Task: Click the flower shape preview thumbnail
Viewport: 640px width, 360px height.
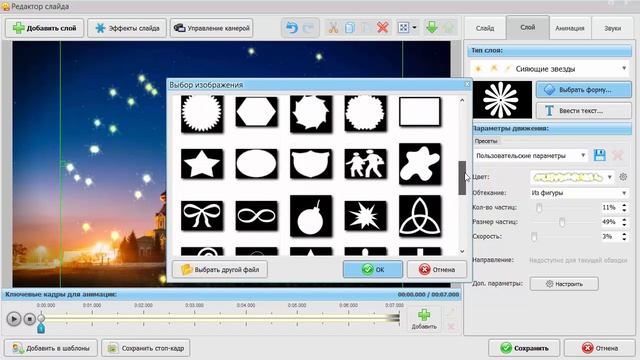Action: coord(502,100)
